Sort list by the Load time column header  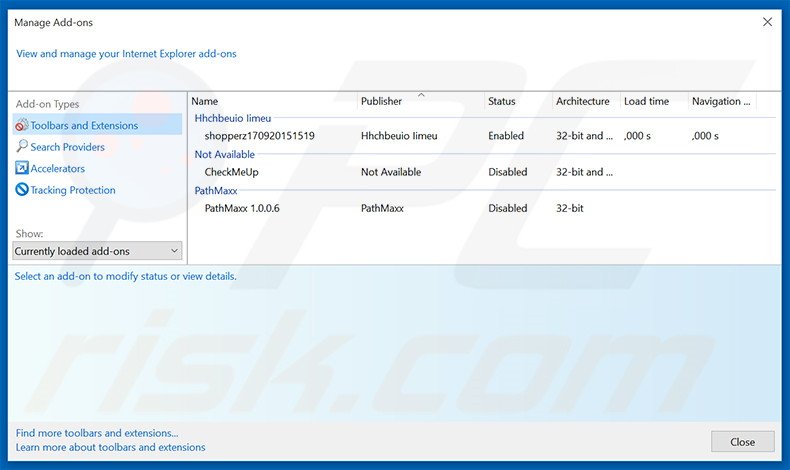[654, 101]
